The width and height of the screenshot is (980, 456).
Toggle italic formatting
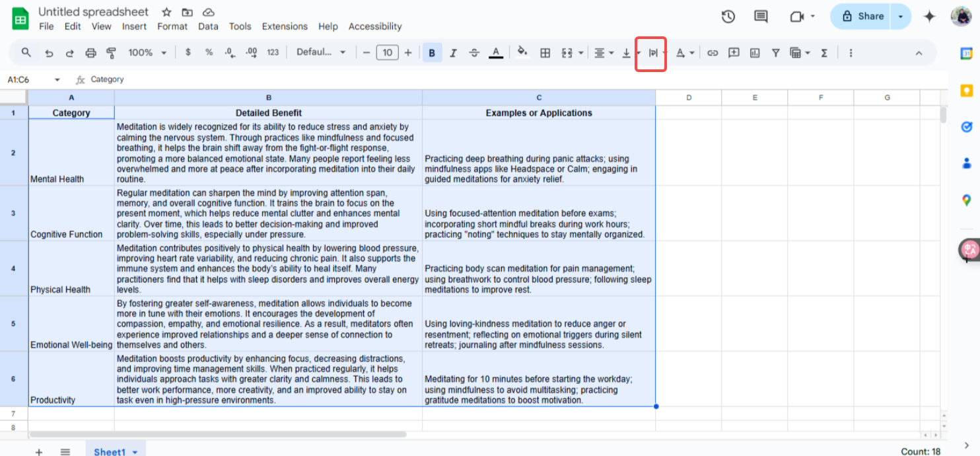tap(453, 53)
